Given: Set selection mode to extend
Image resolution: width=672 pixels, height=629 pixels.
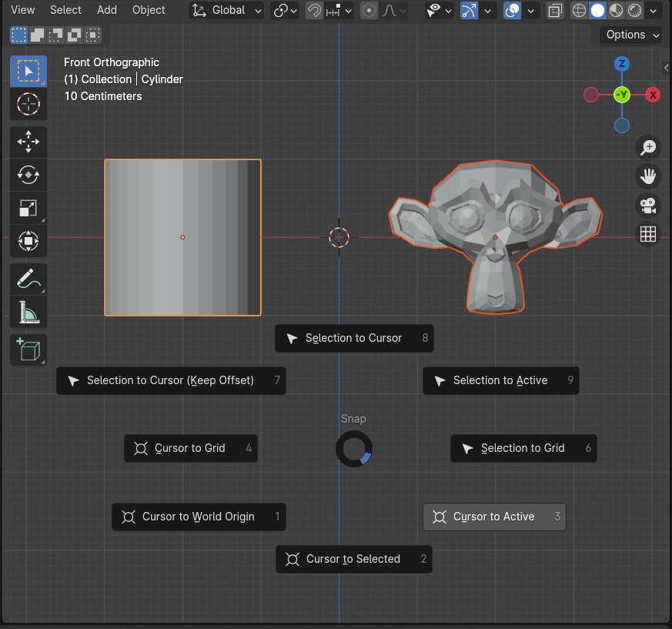Looking at the screenshot, I should click(x=37, y=35).
